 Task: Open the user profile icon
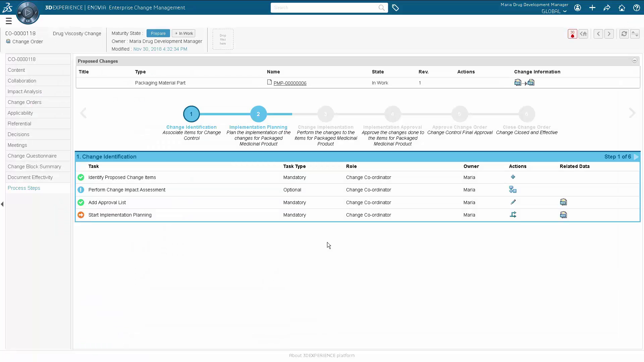point(577,8)
